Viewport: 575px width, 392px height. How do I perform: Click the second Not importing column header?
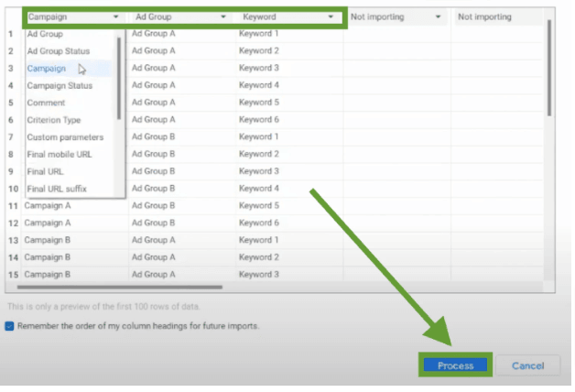497,17
